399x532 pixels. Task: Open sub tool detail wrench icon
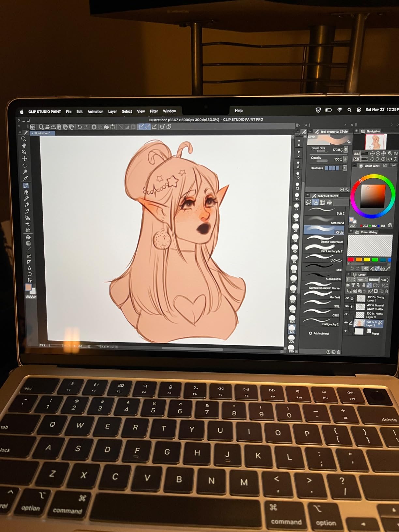(x=347, y=189)
